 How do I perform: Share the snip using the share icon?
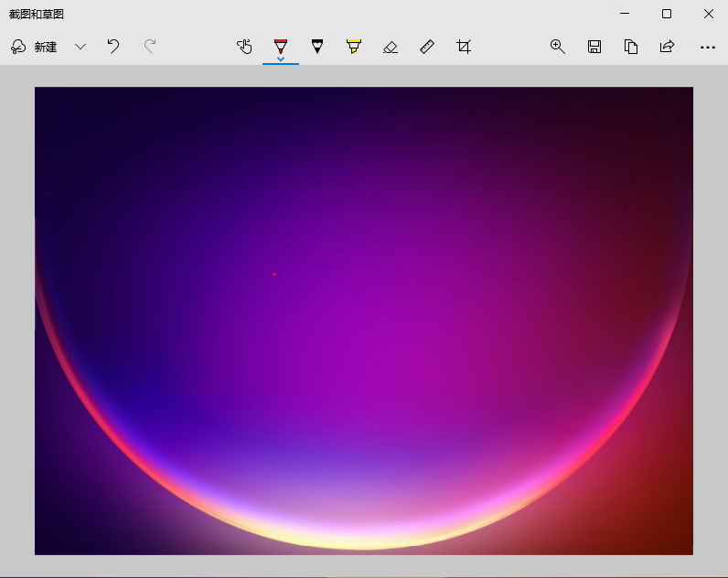pyautogui.click(x=668, y=47)
